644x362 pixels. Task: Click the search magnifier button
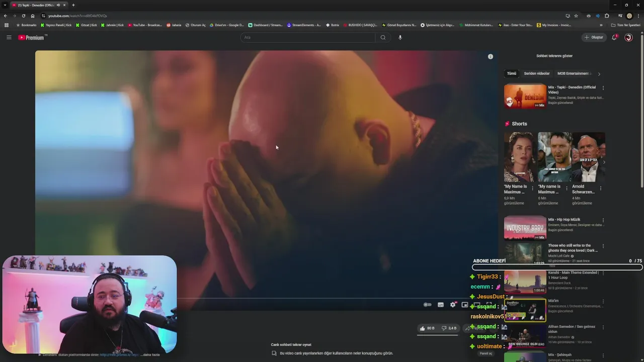[383, 37]
